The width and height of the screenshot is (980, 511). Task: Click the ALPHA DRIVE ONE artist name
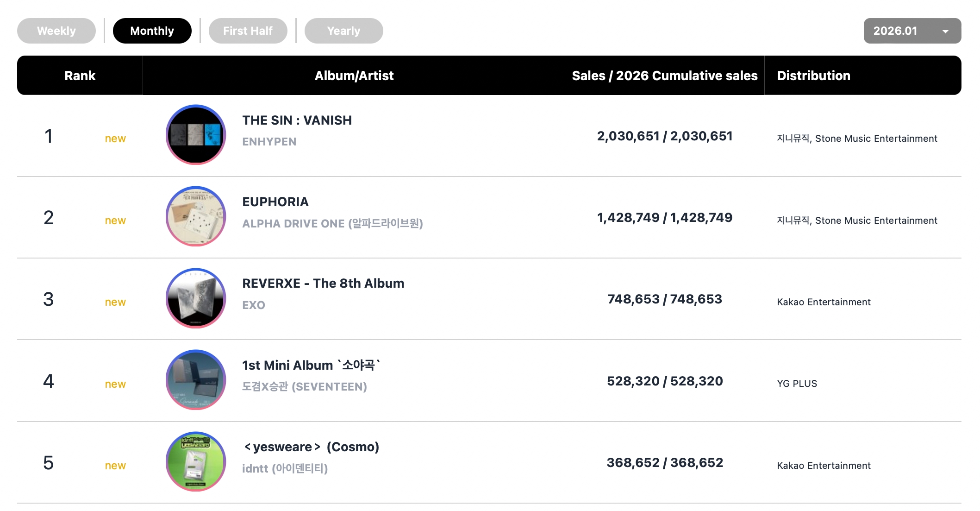pyautogui.click(x=332, y=224)
